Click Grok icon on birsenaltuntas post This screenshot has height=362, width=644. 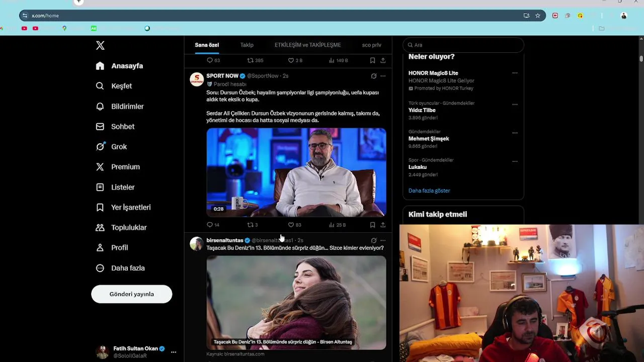tap(373, 240)
